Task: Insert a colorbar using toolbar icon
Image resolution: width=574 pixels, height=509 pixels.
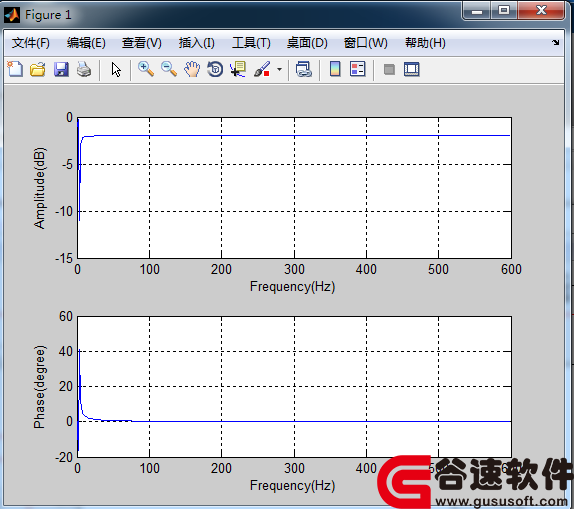Action: tap(335, 69)
